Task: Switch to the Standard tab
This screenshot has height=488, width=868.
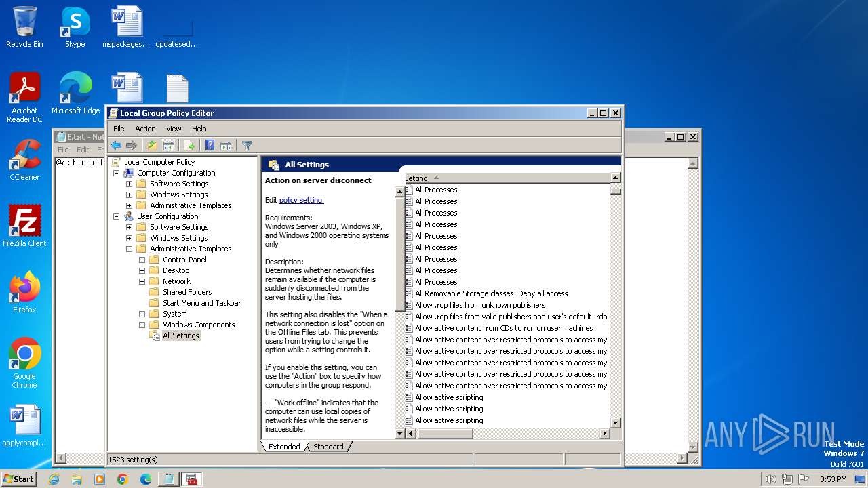Action: pyautogui.click(x=328, y=447)
